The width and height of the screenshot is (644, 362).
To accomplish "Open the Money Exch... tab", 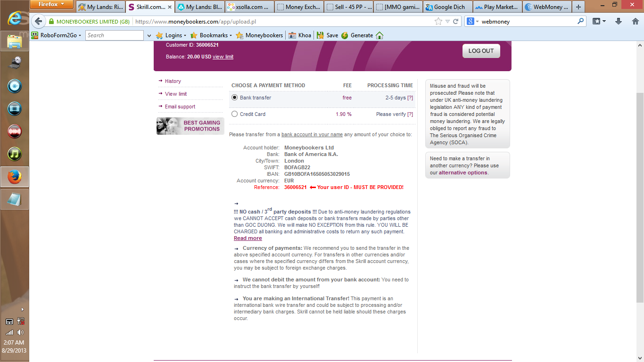I will pos(299,7).
